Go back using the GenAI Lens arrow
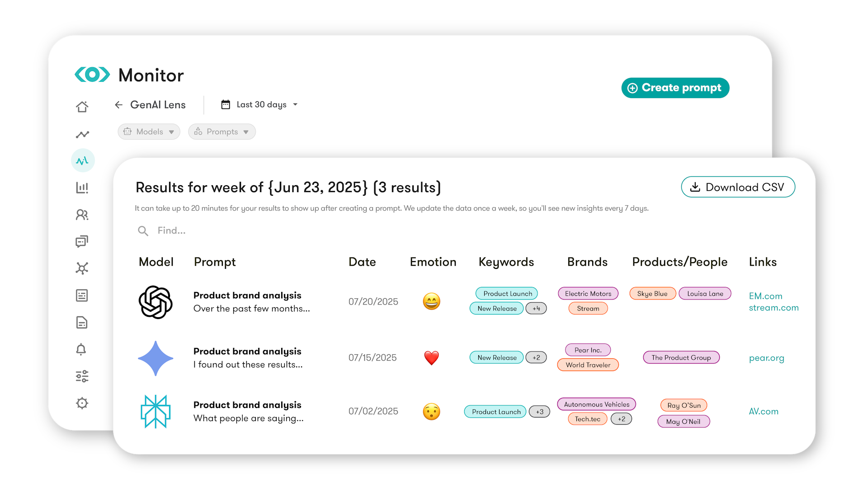Viewport: 868px width, 488px height. [119, 105]
